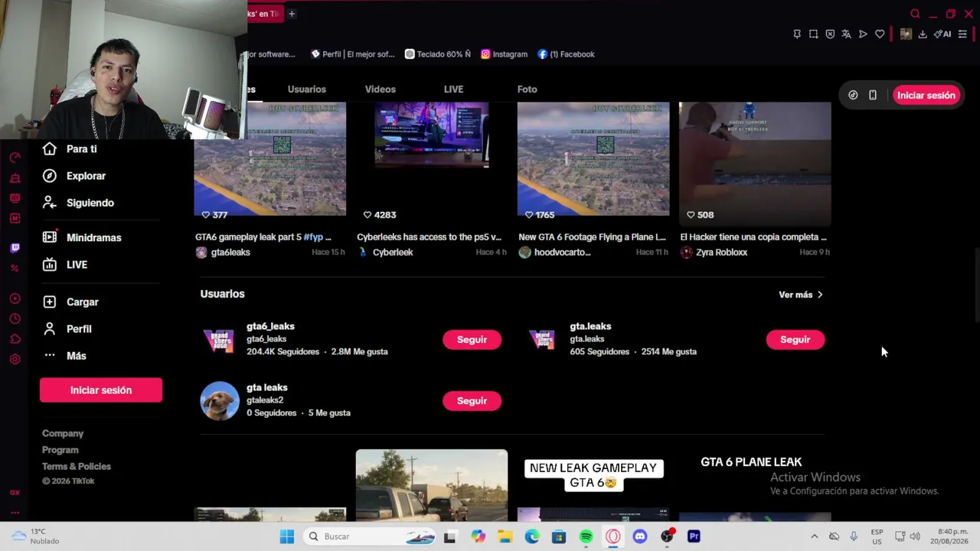980x551 pixels.
Task: Click the play arrow toolbar icon
Action: [x=863, y=34]
